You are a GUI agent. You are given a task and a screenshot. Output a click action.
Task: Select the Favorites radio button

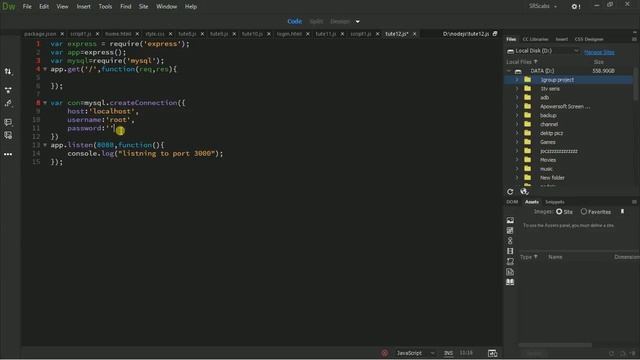584,211
